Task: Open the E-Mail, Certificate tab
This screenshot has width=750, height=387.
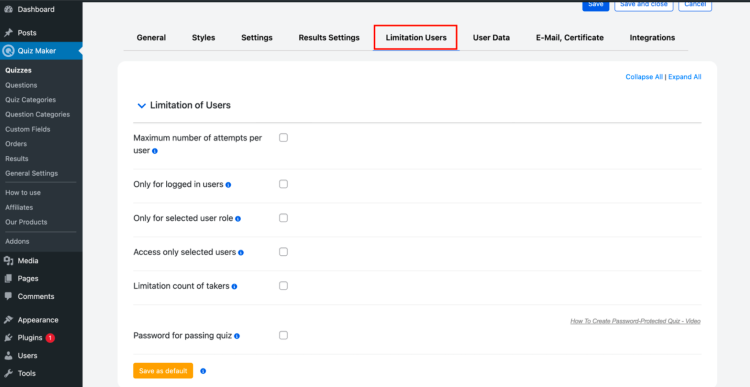Action: pos(570,37)
